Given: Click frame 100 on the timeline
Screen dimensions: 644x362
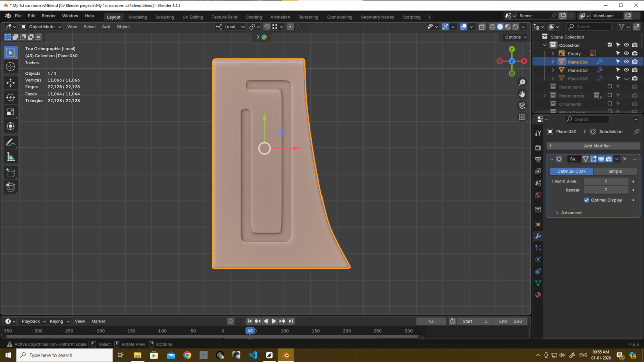Looking at the screenshot, I should tap(285, 331).
